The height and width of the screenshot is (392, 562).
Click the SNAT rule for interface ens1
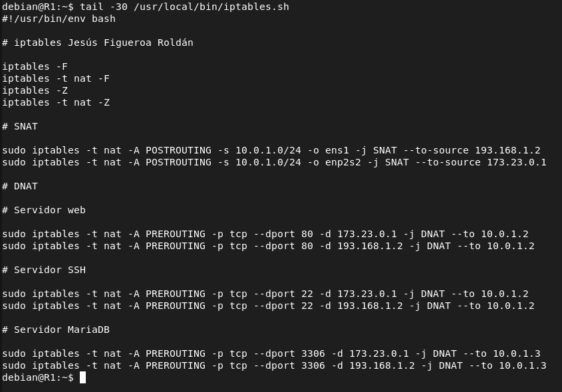(x=271, y=150)
